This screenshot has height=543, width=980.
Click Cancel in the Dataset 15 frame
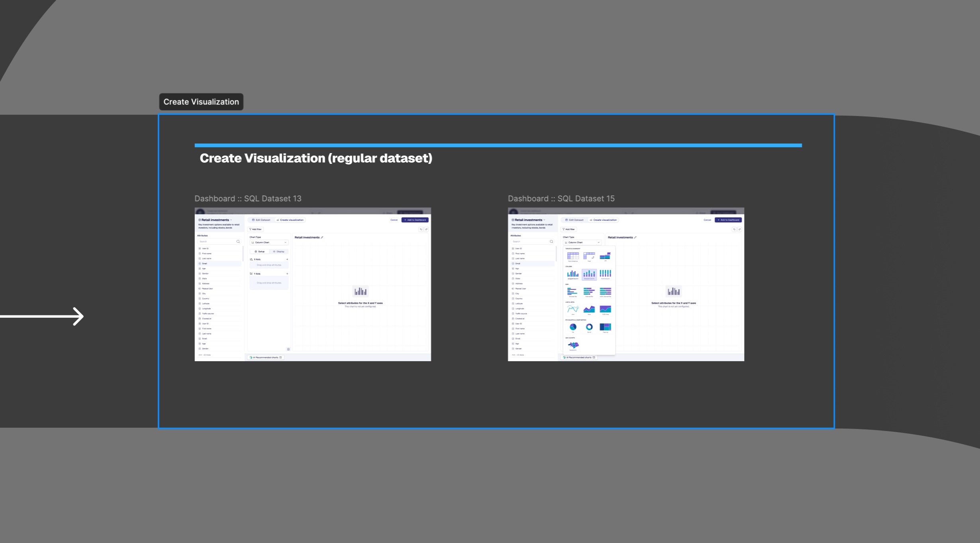click(707, 220)
